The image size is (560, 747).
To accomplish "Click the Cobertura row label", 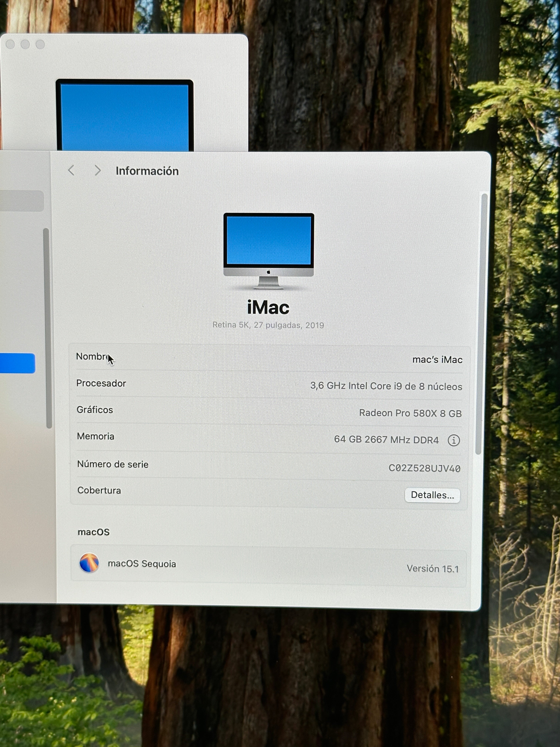I will (99, 490).
